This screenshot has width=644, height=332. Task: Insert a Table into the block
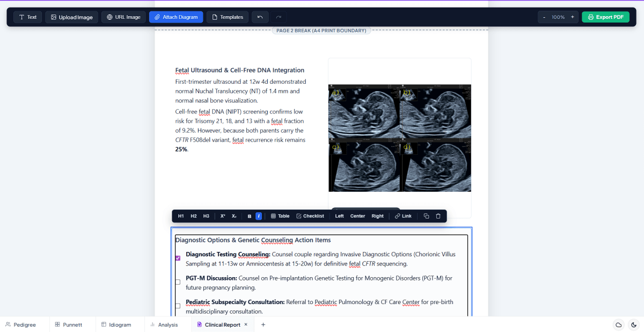coord(280,216)
